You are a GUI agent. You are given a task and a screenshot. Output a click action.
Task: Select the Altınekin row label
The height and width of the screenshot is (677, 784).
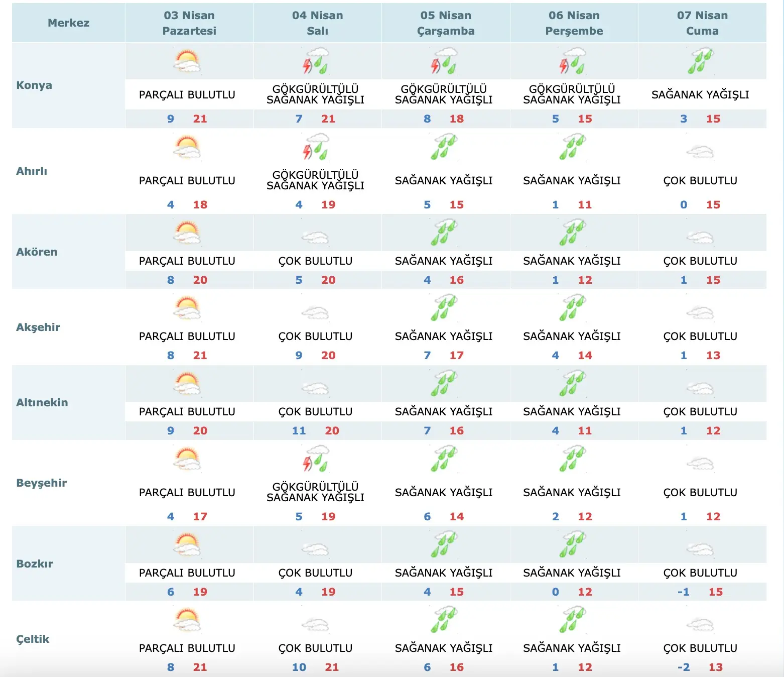(x=42, y=402)
